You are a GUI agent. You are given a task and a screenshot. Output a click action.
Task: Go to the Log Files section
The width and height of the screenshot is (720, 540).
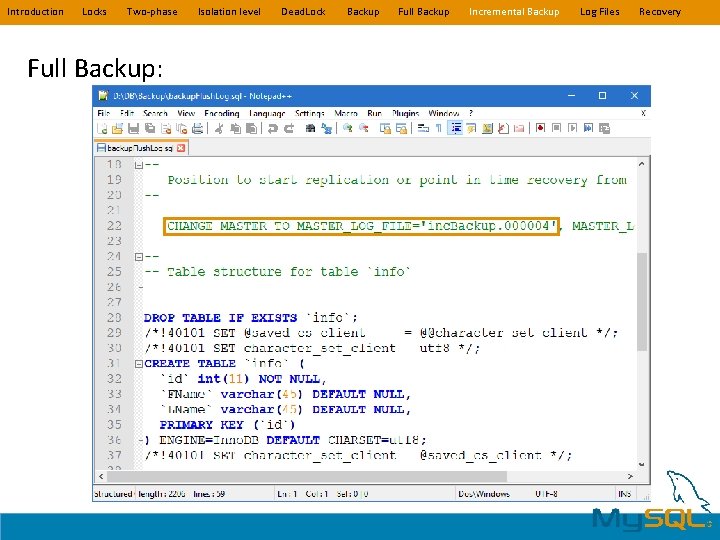(599, 11)
